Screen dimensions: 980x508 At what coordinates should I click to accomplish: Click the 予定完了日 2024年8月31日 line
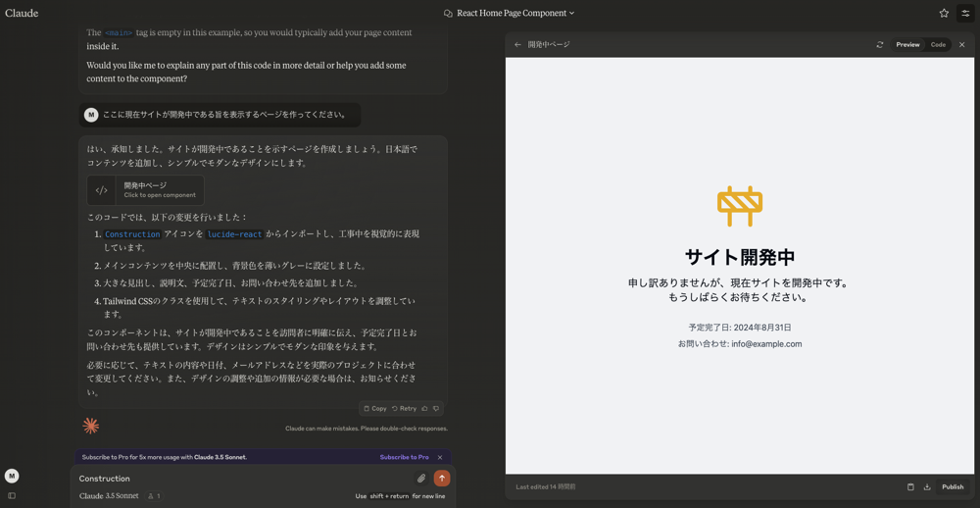pyautogui.click(x=739, y=328)
